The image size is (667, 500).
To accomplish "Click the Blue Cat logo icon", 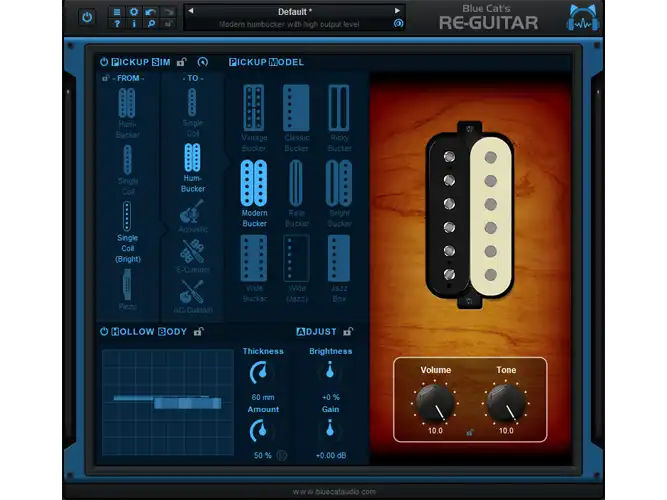I will (583, 17).
